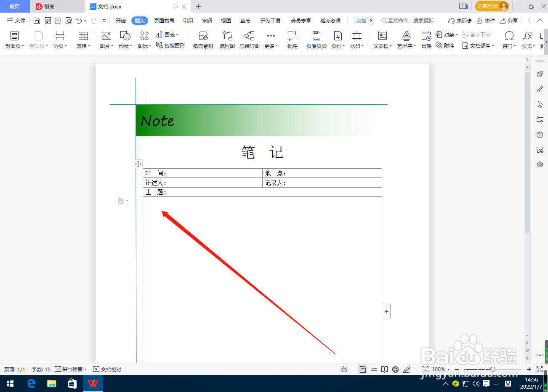Viewport: 548px width, 392px height.
Task: Insert a symbol (符号)
Action: (x=509, y=40)
